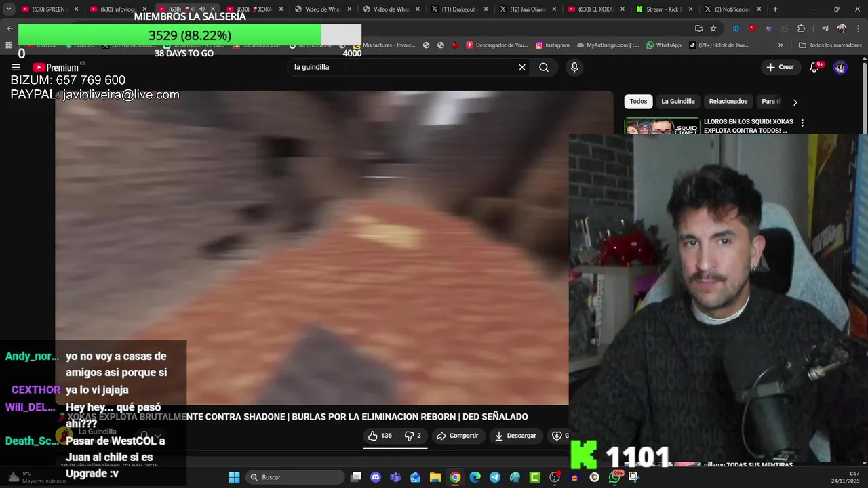Clear the search text with the X
The height and width of the screenshot is (488, 868).
(522, 67)
